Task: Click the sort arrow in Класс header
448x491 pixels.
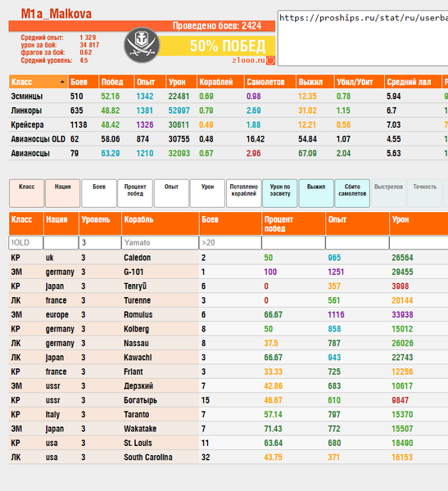Action: [62, 82]
